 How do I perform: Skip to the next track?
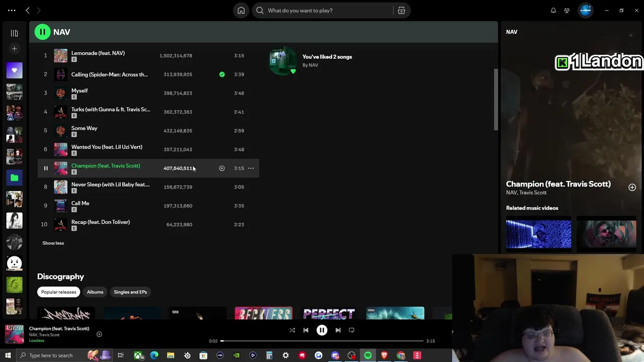tap(338, 330)
